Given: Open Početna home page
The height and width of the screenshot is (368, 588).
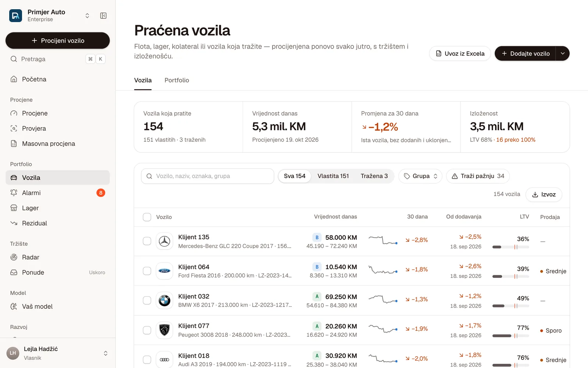Looking at the screenshot, I should pyautogui.click(x=58, y=79).
